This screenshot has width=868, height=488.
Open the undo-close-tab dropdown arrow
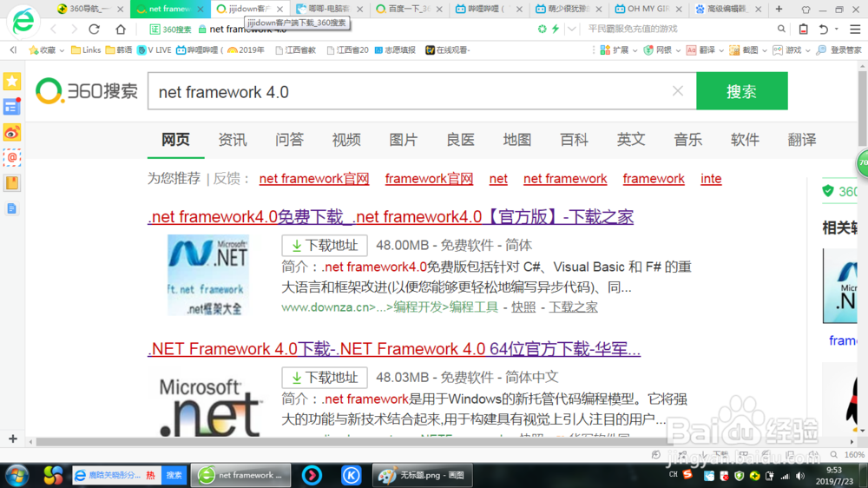837,29
